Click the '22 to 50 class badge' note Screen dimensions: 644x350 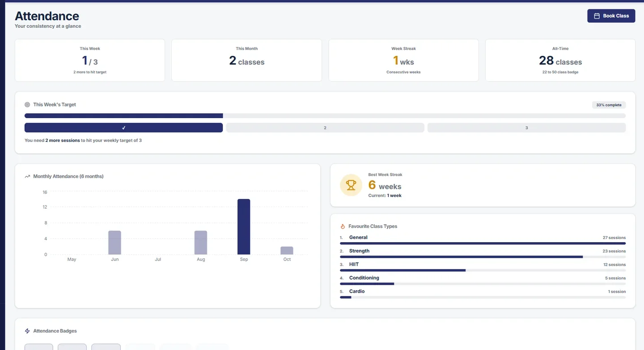(x=560, y=72)
